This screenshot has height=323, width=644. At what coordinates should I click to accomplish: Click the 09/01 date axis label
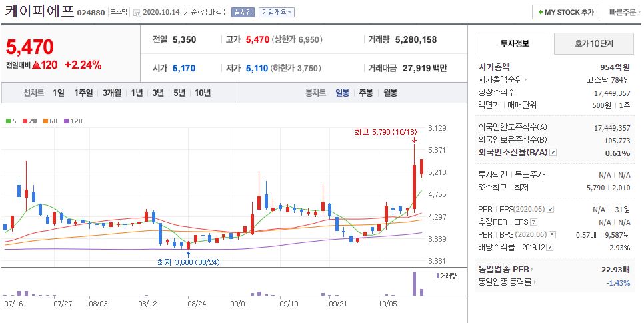click(x=239, y=304)
